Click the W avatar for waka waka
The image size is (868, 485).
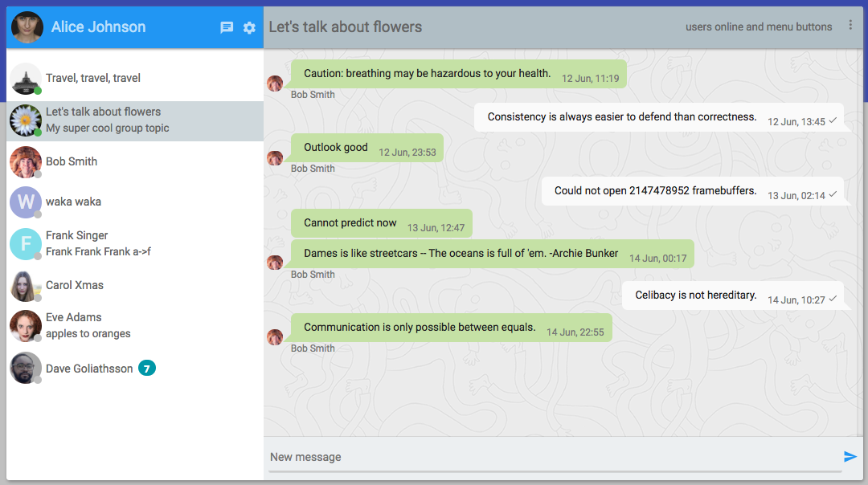tap(26, 202)
